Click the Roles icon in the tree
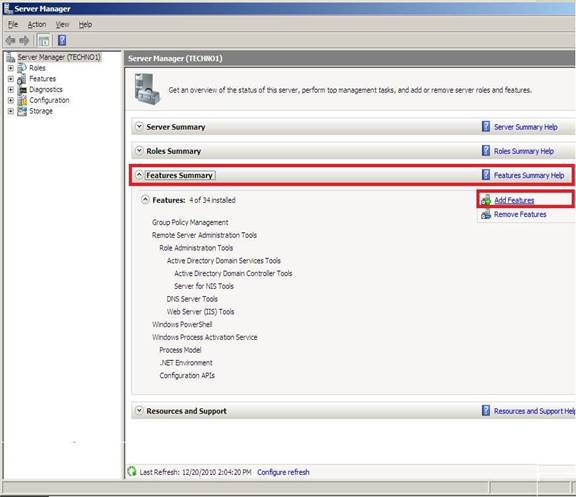Screen dimensions: 576x497 pyautogui.click(x=22, y=68)
